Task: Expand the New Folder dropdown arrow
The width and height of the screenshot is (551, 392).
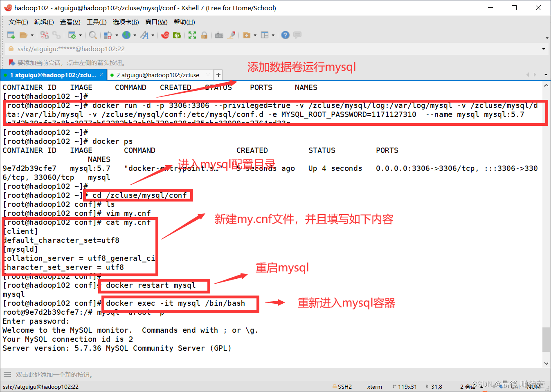Action: (x=255, y=36)
